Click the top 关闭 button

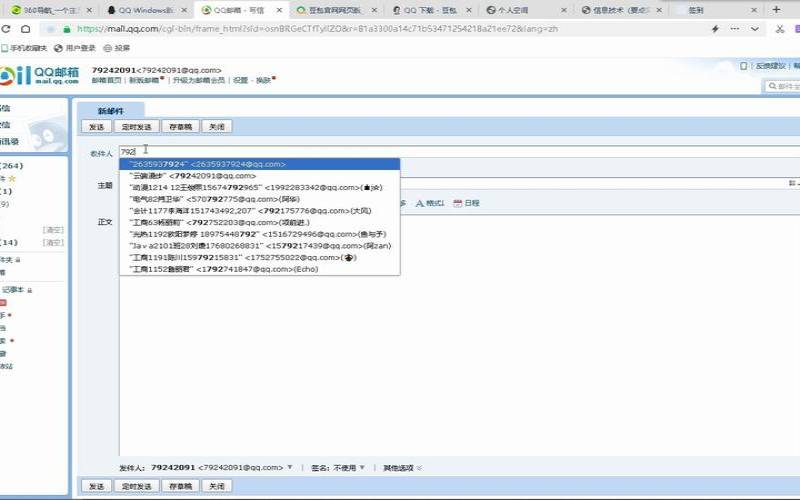tap(217, 127)
